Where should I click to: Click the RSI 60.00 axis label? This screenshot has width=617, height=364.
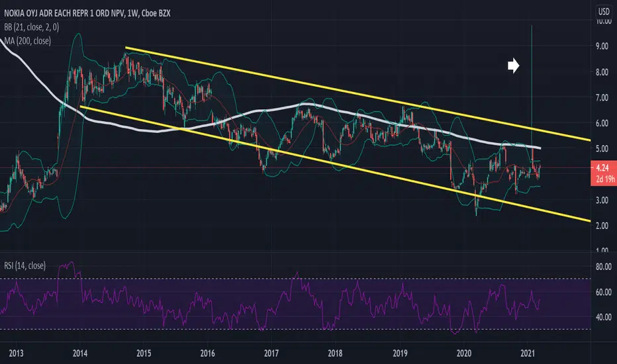603,292
